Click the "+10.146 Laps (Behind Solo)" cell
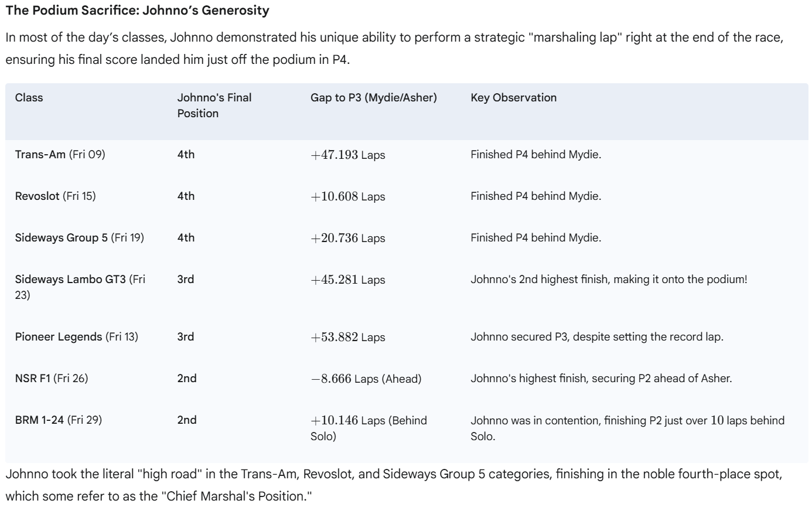Image resolution: width=812 pixels, height=507 pixels. (x=369, y=428)
